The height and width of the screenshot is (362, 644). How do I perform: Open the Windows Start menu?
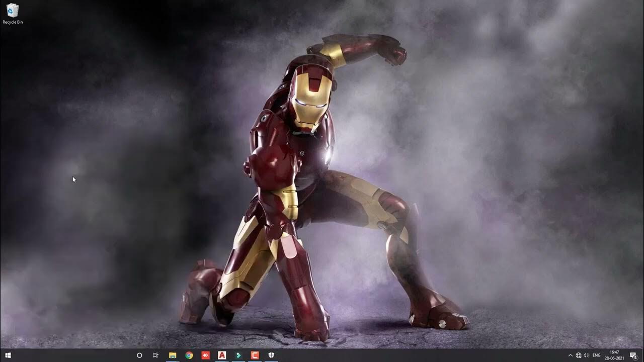coord(8,355)
